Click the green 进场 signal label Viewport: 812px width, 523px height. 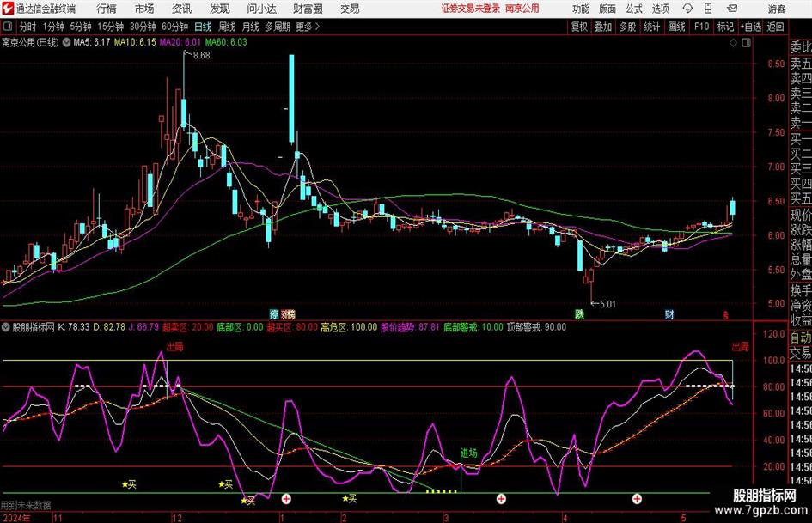pos(468,453)
